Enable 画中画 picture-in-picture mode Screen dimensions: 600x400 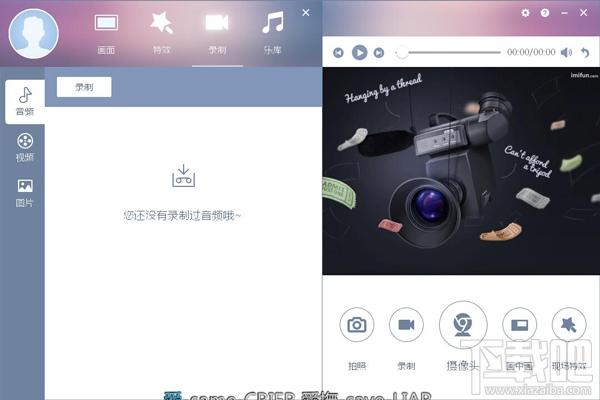(x=519, y=325)
